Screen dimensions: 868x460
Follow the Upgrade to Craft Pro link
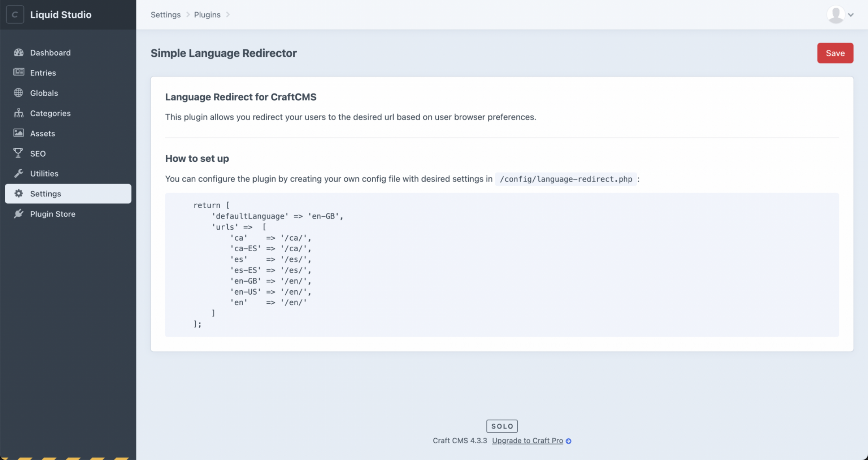pos(527,441)
